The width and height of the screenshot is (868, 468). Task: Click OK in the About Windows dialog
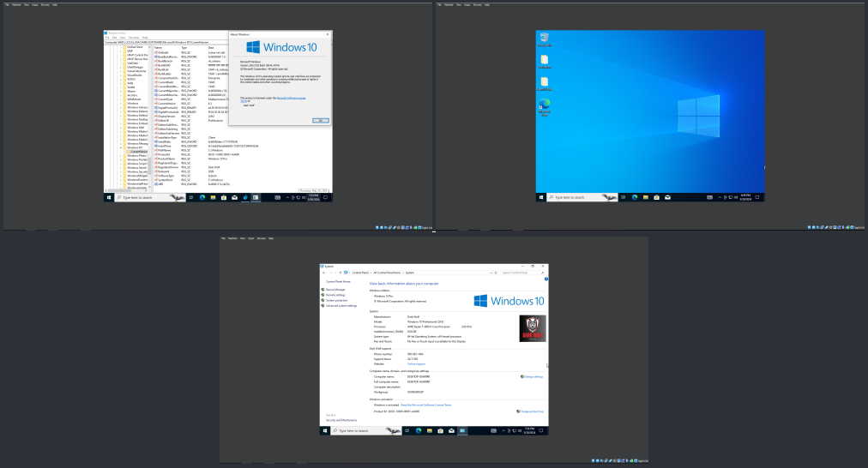click(321, 120)
